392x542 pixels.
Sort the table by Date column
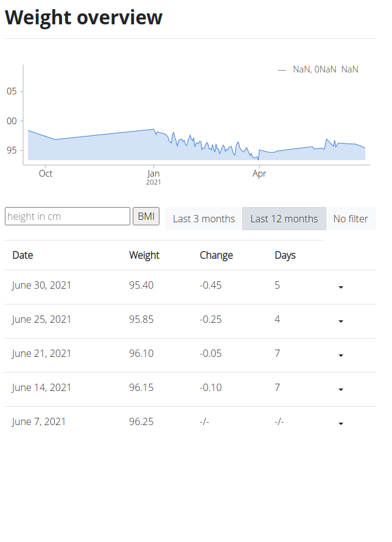(23, 255)
